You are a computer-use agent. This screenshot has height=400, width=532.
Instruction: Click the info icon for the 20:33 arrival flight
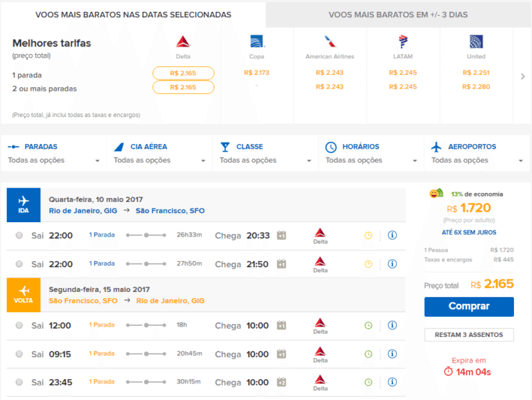(392, 235)
